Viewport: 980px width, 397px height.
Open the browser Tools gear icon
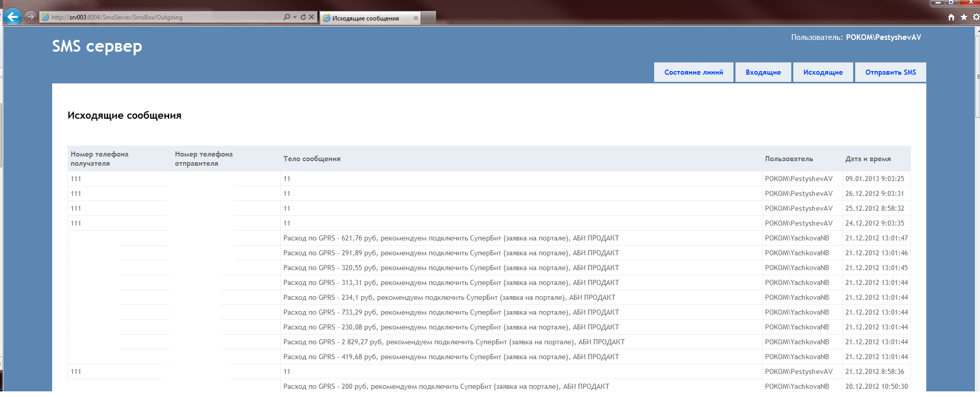[976, 17]
